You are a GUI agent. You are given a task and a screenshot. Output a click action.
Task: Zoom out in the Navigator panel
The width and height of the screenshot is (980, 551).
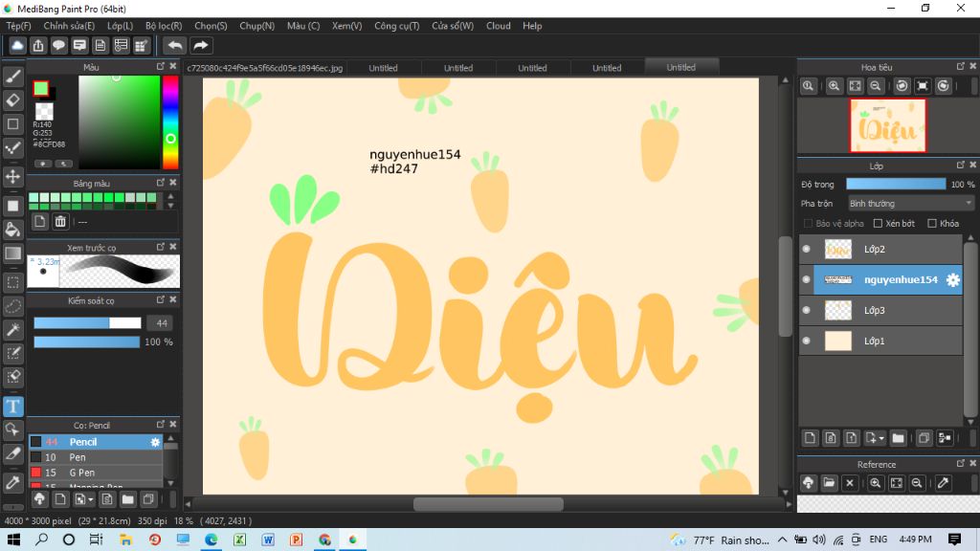tap(876, 86)
